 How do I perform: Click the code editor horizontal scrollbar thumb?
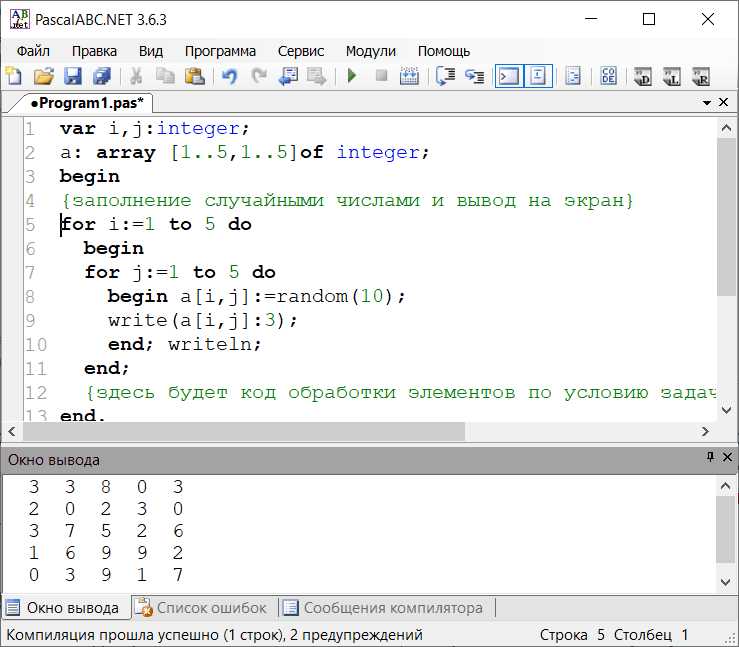pos(244,431)
